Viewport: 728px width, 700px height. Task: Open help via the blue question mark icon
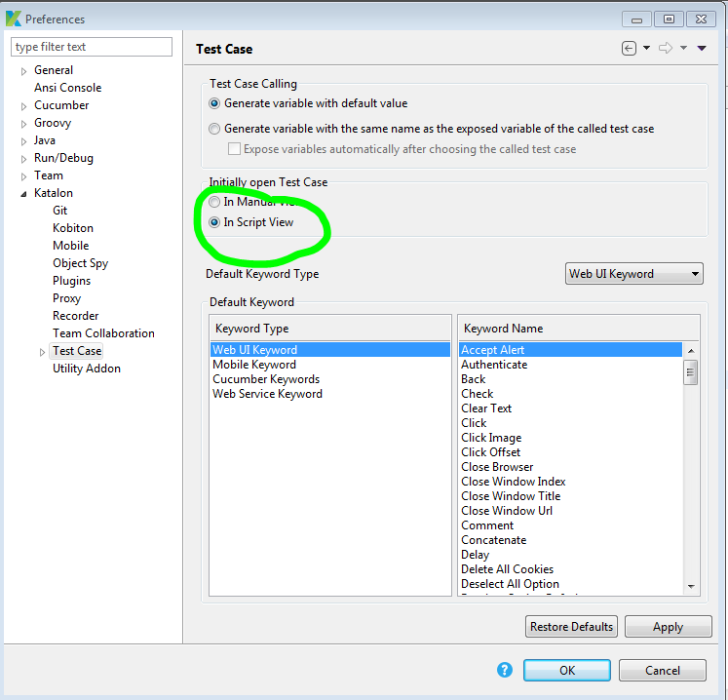[x=505, y=670]
